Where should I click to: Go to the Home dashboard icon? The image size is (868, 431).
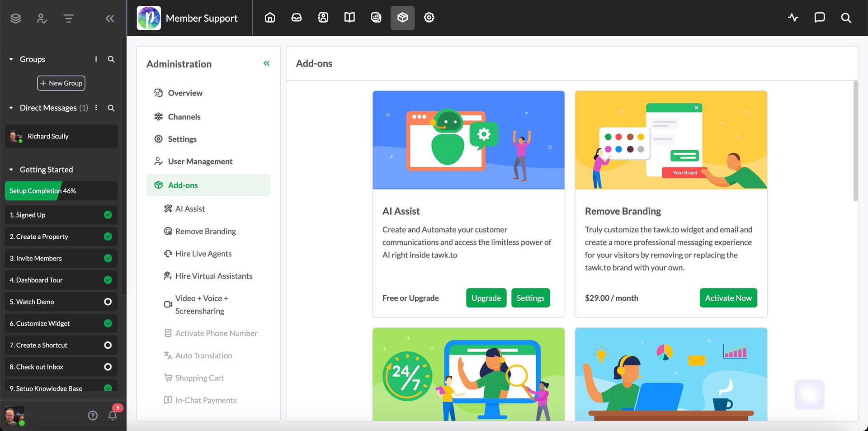click(x=270, y=18)
